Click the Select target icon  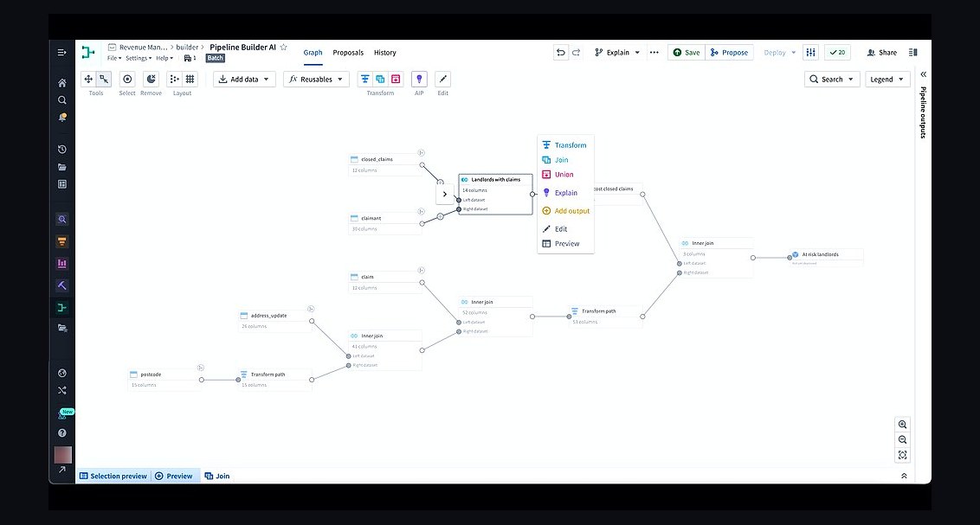[127, 80]
